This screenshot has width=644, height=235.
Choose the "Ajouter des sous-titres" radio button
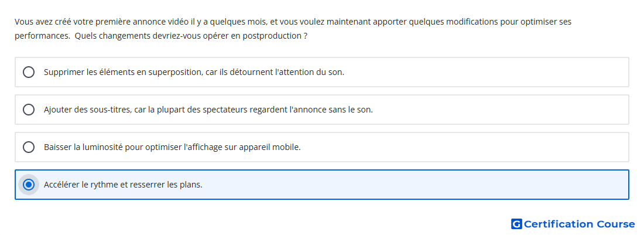pyautogui.click(x=29, y=110)
